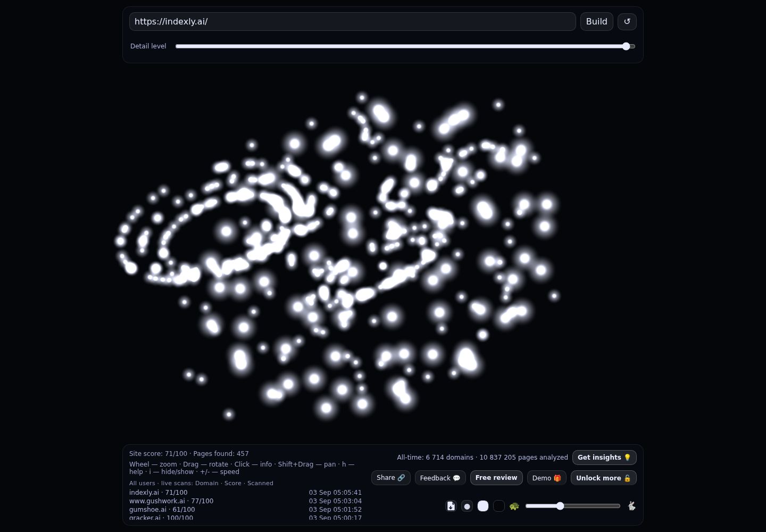Launch the Demo

coord(547,478)
